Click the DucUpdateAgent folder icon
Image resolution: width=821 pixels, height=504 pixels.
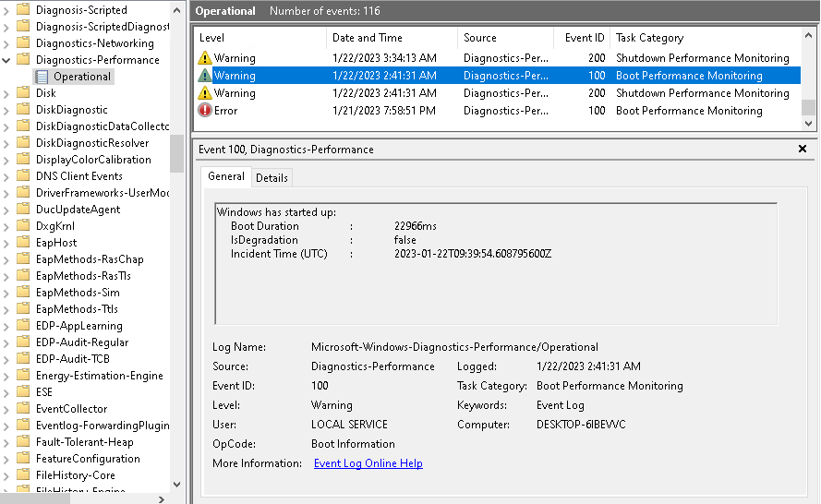[23, 209]
